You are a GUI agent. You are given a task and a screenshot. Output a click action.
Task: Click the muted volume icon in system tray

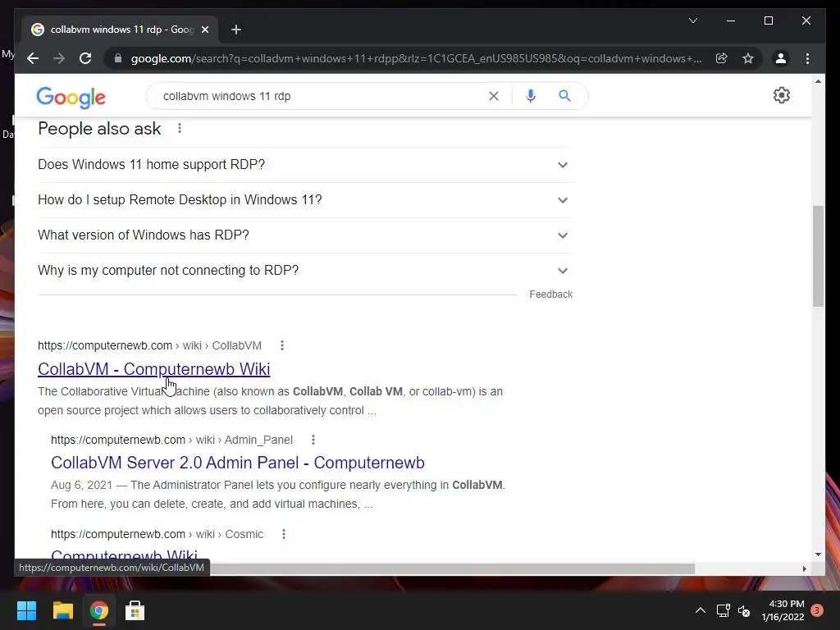pyautogui.click(x=744, y=610)
